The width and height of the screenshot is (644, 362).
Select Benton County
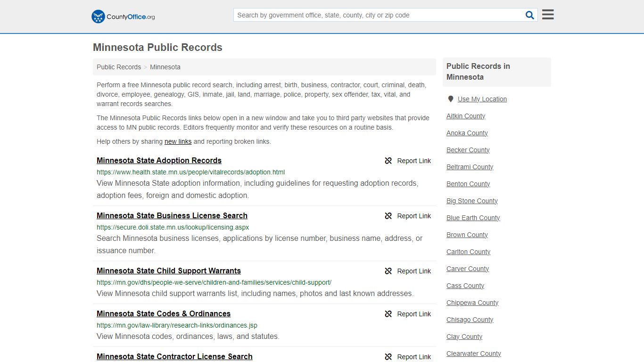pyautogui.click(x=468, y=184)
